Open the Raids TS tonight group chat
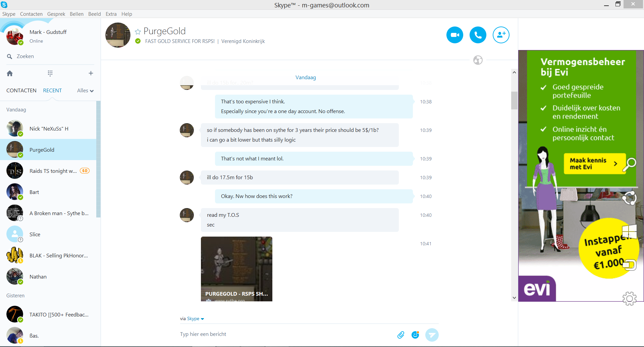644x347 pixels. (x=48, y=171)
